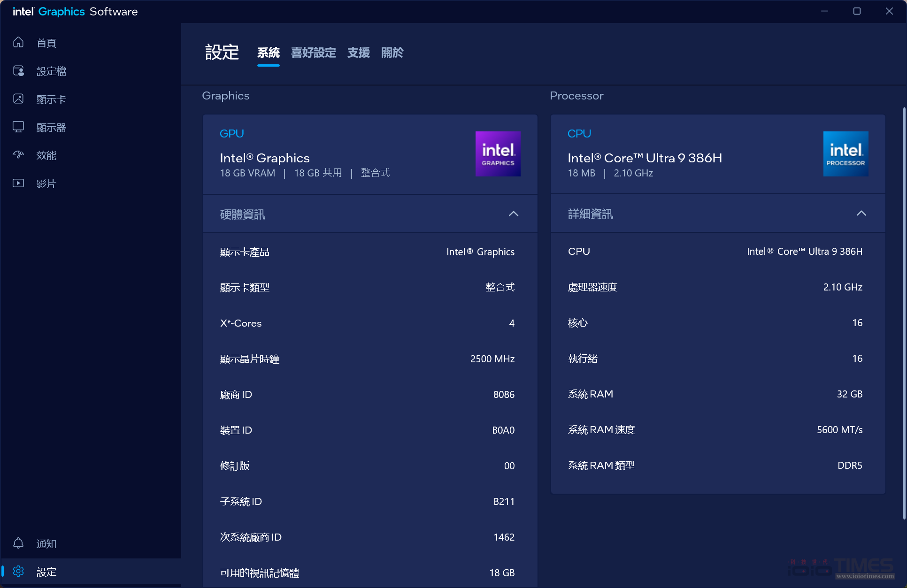The image size is (907, 588).
Task: Click the 可用的視訊記憶體 label
Action: (x=260, y=573)
